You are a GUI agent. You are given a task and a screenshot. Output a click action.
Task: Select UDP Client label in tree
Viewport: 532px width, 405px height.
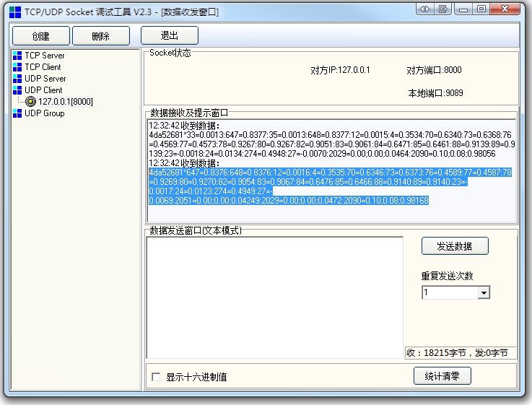(43, 90)
